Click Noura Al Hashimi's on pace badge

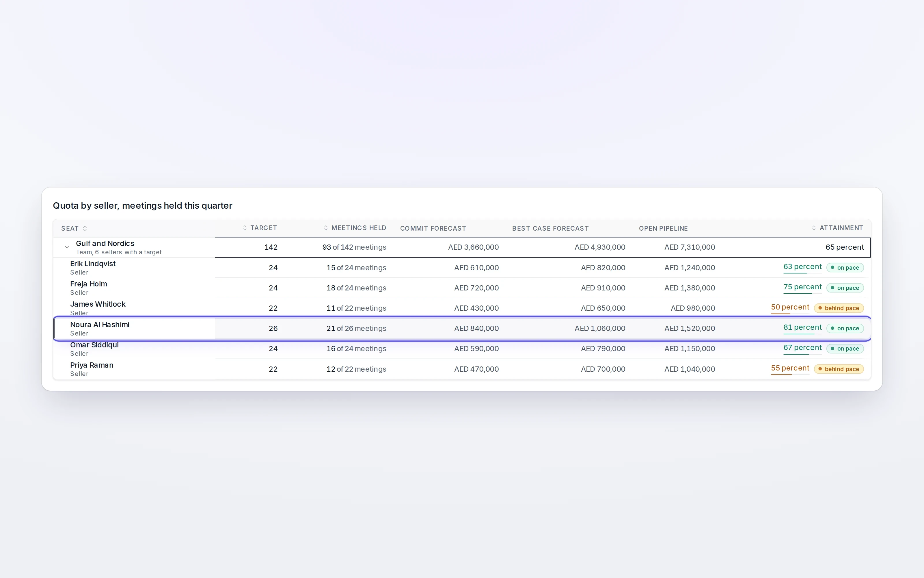845,328
